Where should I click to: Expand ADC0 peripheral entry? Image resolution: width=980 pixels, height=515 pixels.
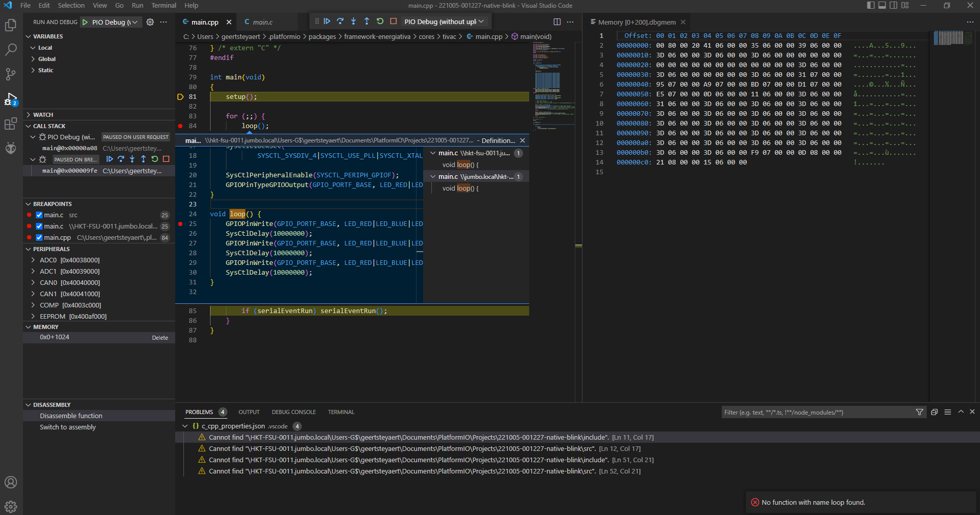click(33, 260)
